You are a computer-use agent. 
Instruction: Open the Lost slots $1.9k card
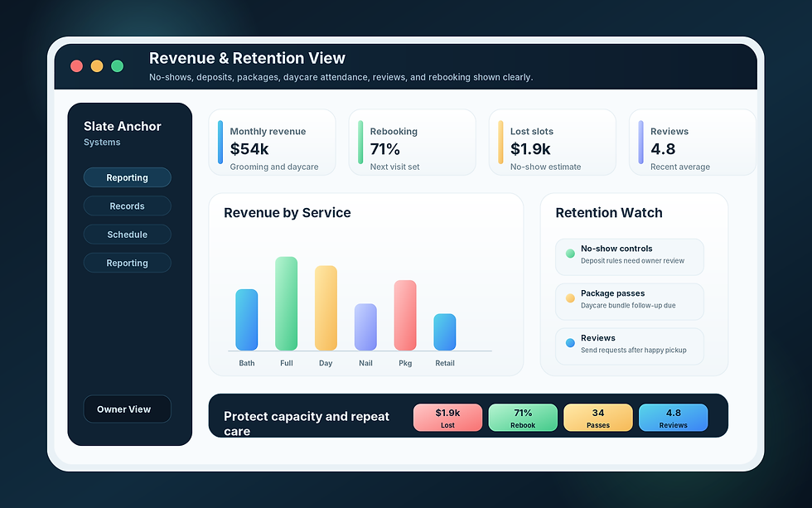click(x=553, y=143)
